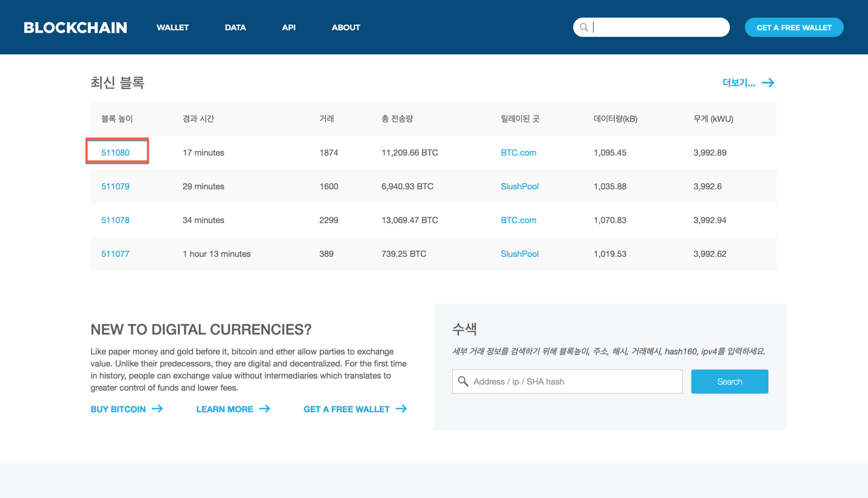
Task: Click the magnifier icon in top search bar
Action: pyautogui.click(x=584, y=27)
